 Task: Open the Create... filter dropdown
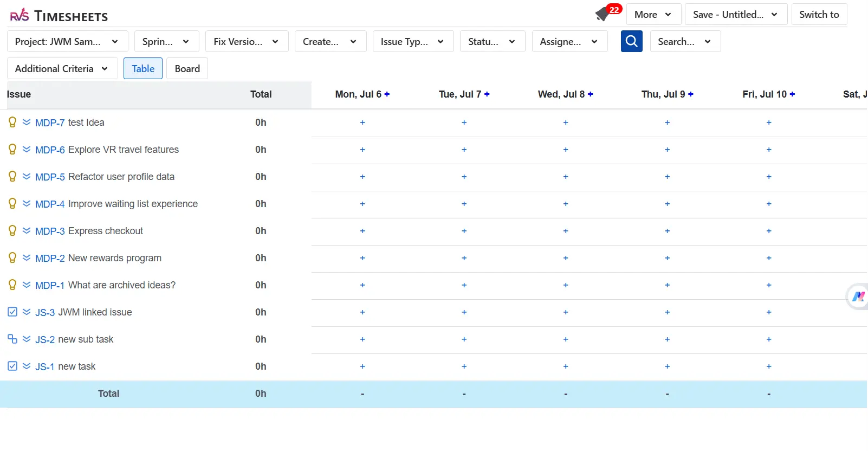[331, 41]
